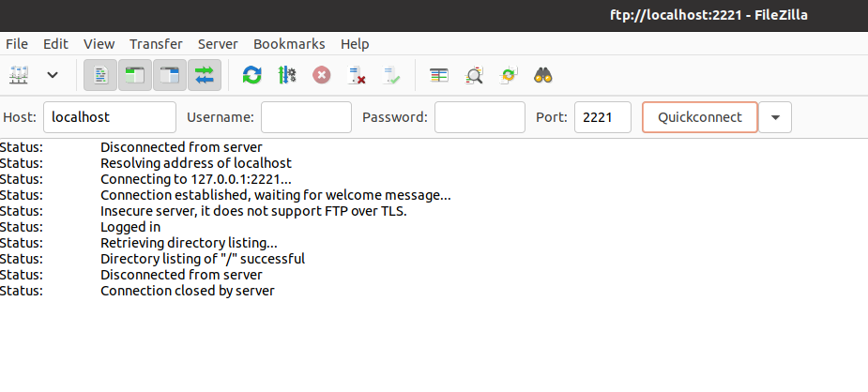Image resolution: width=868 pixels, height=392 pixels.
Task: Toggle the transfer queue display
Action: [x=205, y=75]
